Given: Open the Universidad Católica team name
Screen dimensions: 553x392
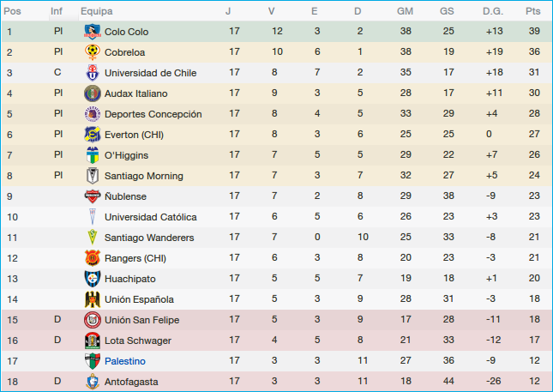Looking at the screenshot, I should tap(150, 217).
